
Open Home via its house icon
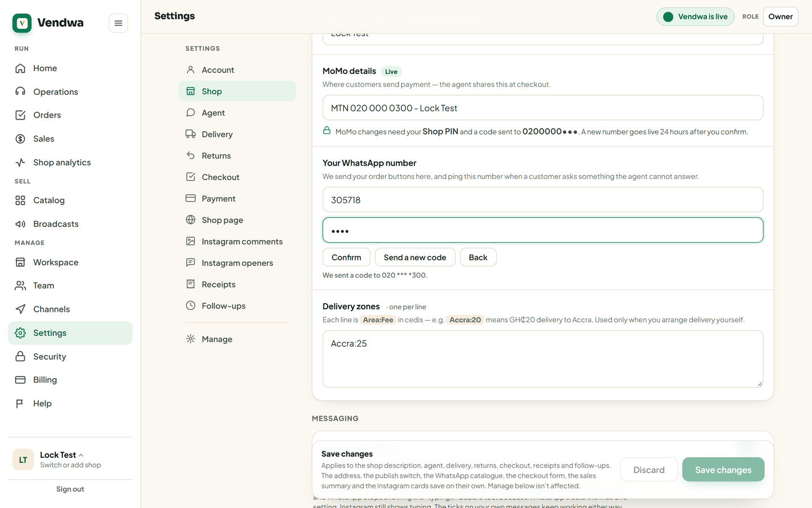coord(20,68)
